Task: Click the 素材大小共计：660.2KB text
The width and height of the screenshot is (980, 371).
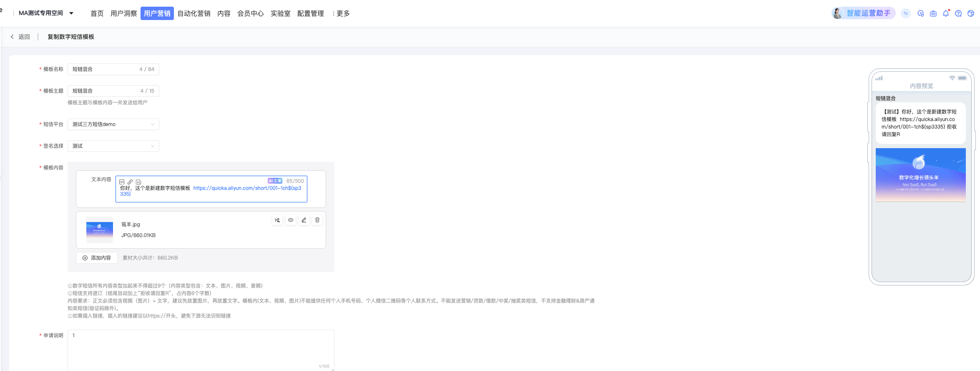Action: (150, 258)
